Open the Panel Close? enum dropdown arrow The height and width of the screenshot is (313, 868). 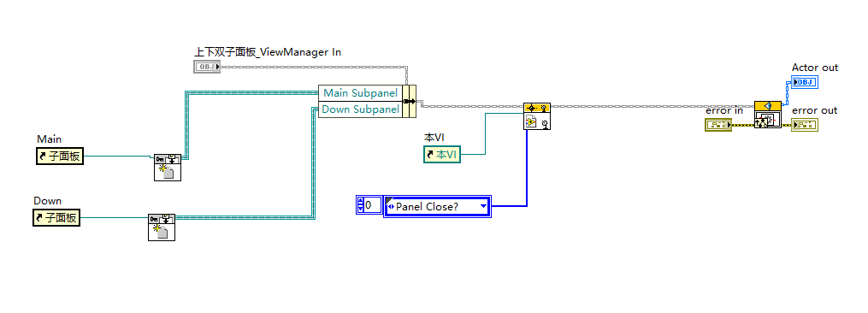coord(483,206)
